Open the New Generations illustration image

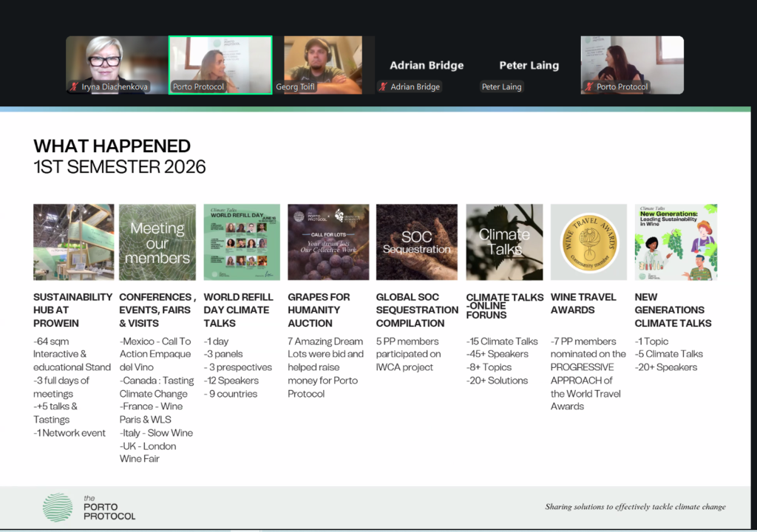tap(676, 242)
